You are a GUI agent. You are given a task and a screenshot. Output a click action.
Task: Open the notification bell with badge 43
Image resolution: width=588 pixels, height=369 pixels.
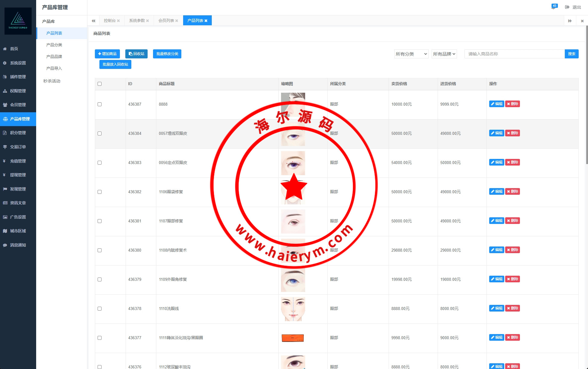click(x=554, y=7)
